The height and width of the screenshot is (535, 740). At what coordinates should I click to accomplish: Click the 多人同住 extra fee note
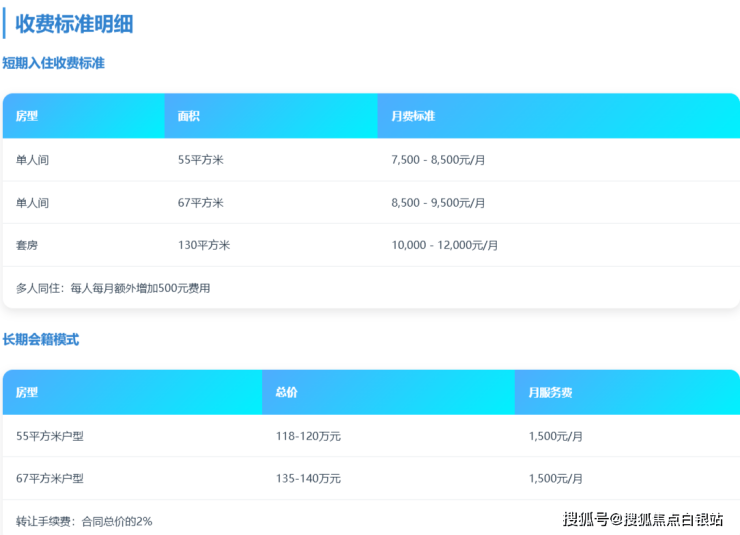[113, 288]
